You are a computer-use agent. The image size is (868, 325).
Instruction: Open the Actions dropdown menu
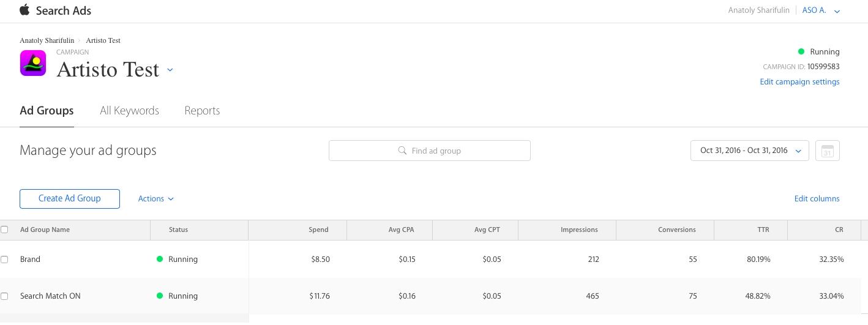(x=155, y=198)
